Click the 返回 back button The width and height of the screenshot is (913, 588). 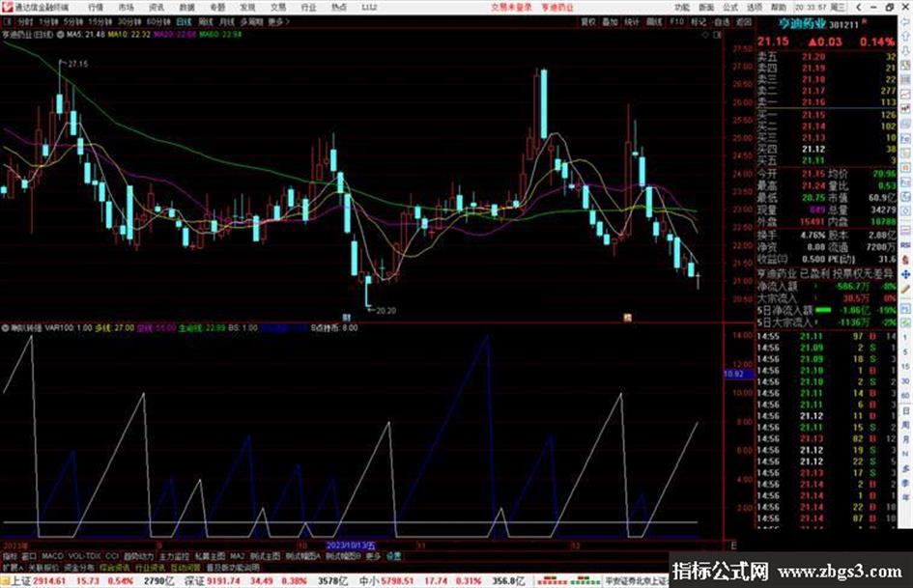point(744,21)
